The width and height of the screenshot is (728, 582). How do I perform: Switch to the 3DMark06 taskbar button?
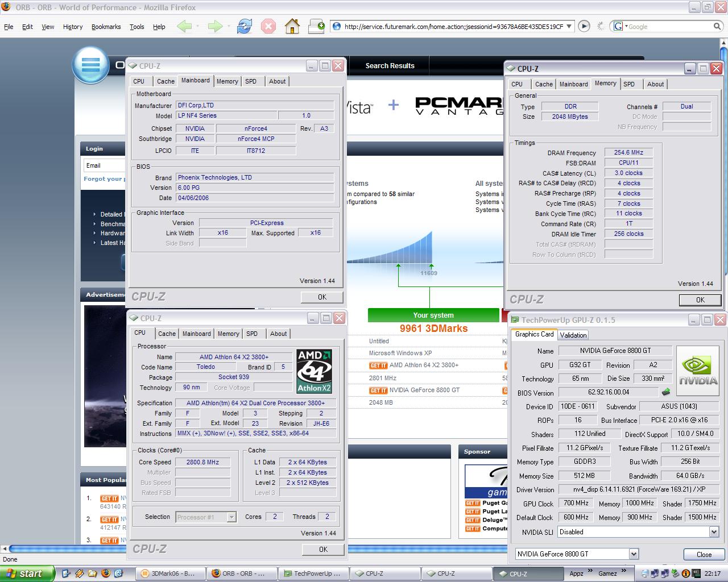[169, 573]
